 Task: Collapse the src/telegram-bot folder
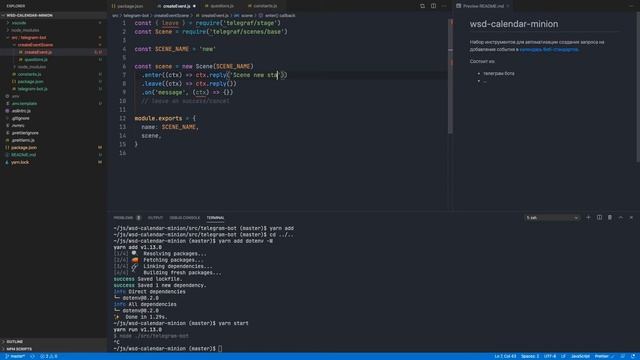(53, 38)
